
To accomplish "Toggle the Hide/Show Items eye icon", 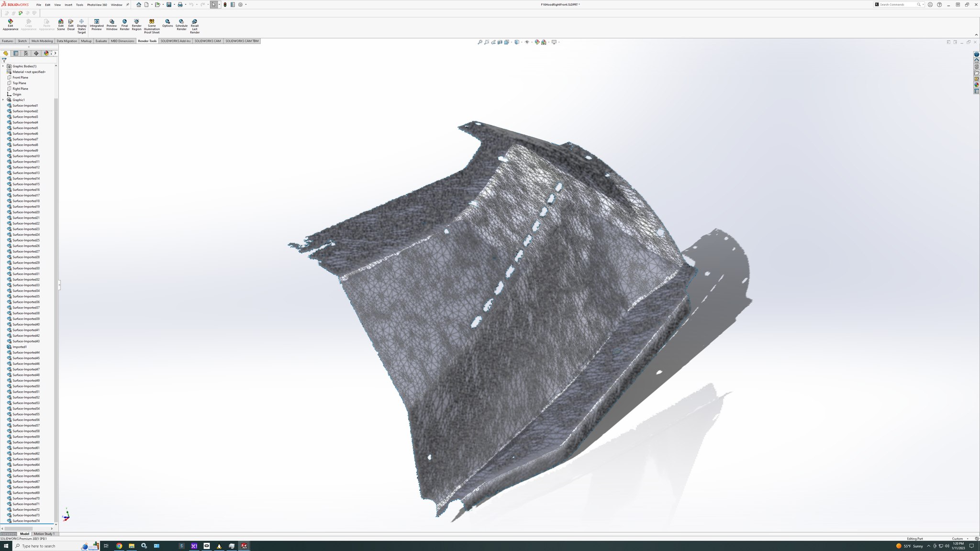I will tap(527, 42).
